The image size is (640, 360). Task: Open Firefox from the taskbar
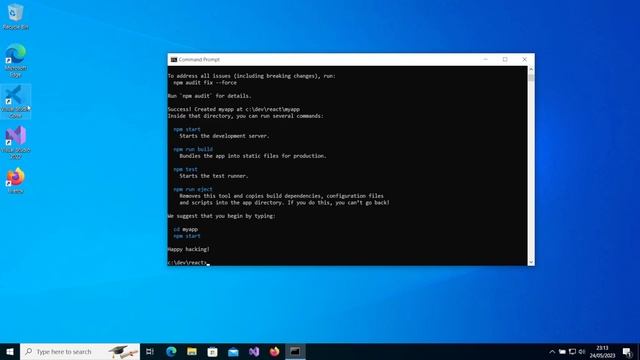pos(274,351)
